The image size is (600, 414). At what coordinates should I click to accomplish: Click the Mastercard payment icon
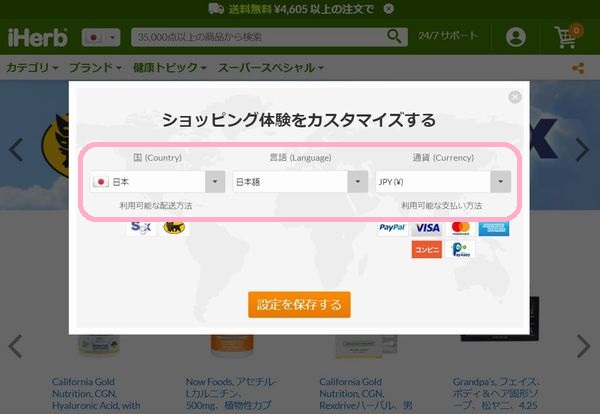coord(461,228)
